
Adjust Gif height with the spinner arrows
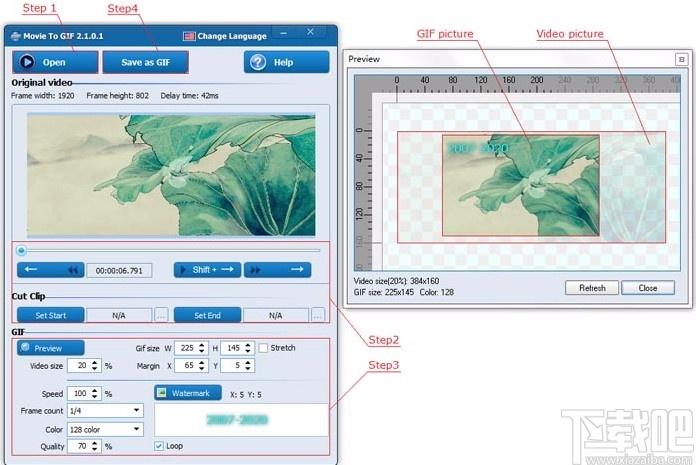pyautogui.click(x=248, y=348)
